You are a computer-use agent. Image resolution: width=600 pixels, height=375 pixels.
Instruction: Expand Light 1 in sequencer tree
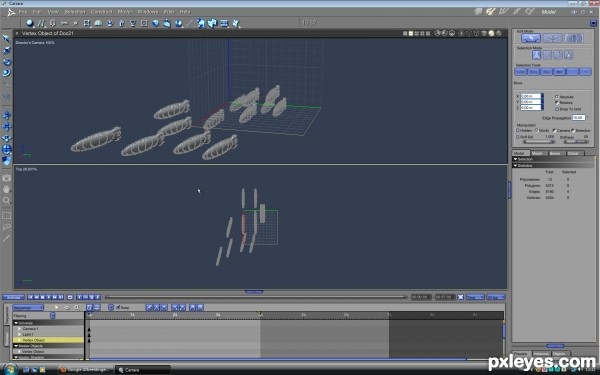pos(20,334)
